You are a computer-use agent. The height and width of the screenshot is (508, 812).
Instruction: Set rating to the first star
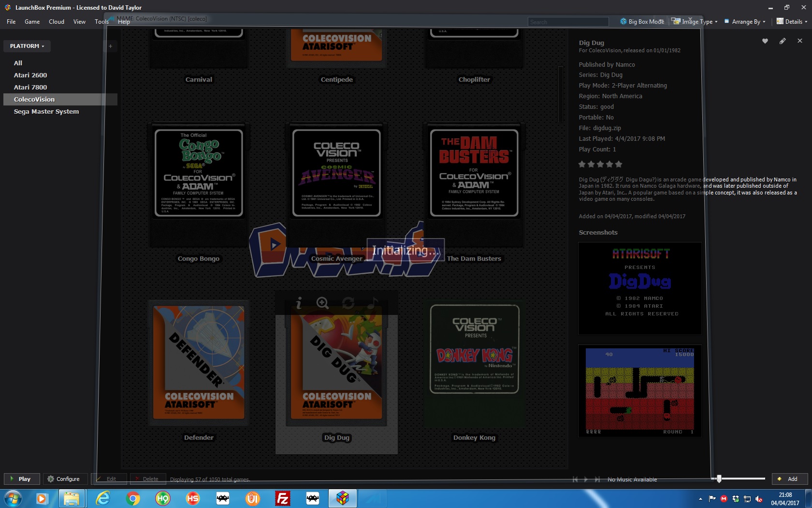point(582,164)
